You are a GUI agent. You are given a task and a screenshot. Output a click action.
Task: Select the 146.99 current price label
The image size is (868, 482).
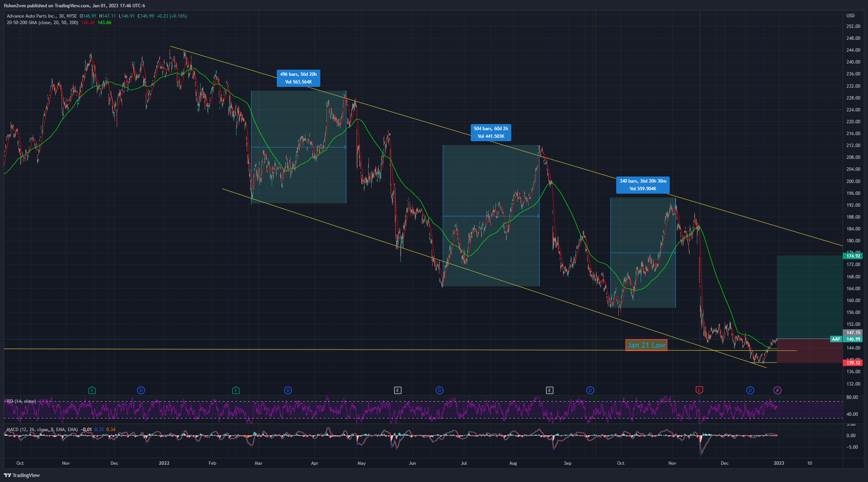pos(853,339)
